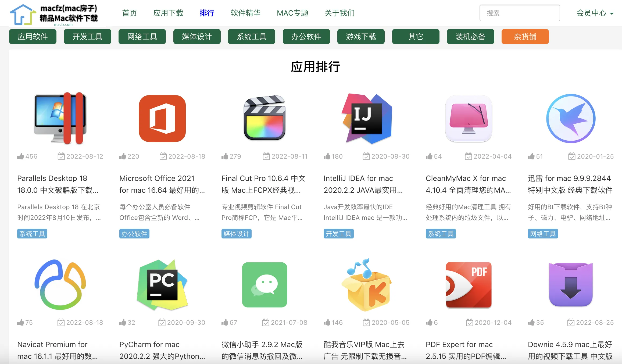Click the 办公软件 green category button
Viewport: 622px width, 364px height.
pos(306,37)
